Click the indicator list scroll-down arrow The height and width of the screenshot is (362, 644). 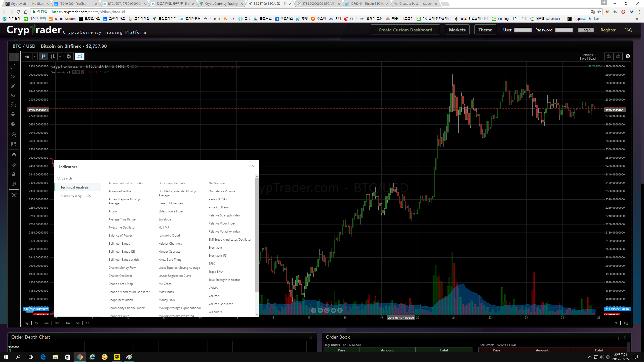click(257, 314)
